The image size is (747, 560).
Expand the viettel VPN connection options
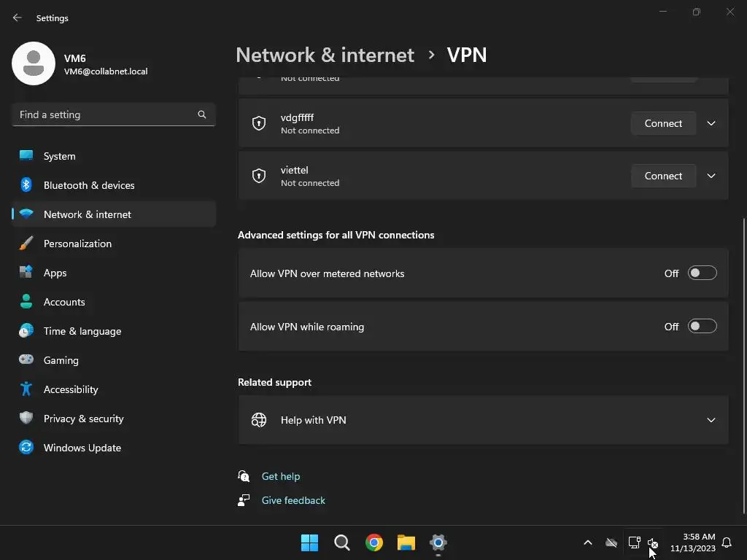tap(711, 176)
